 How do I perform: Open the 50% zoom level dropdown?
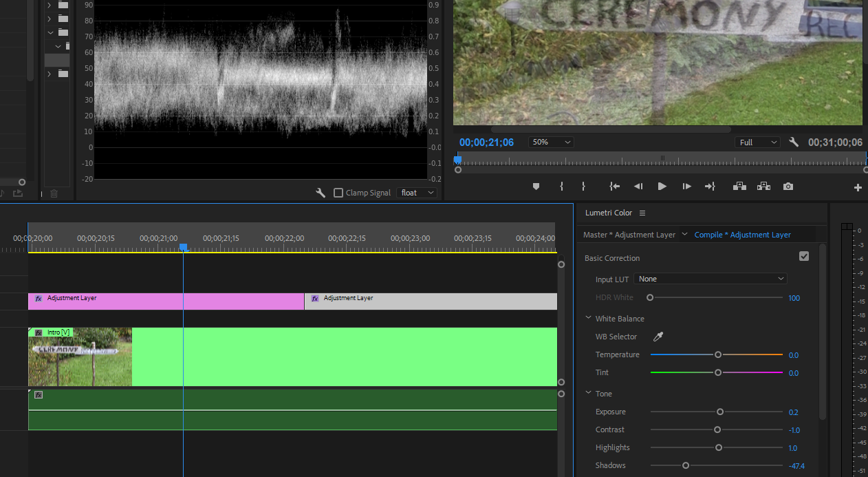point(550,142)
